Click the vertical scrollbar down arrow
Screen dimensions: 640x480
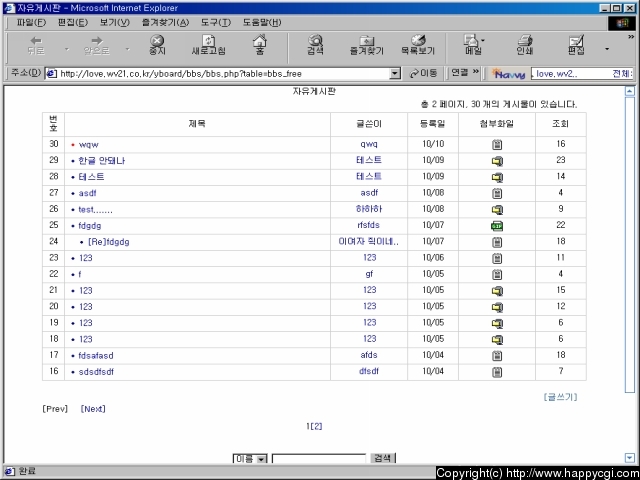coord(630,458)
